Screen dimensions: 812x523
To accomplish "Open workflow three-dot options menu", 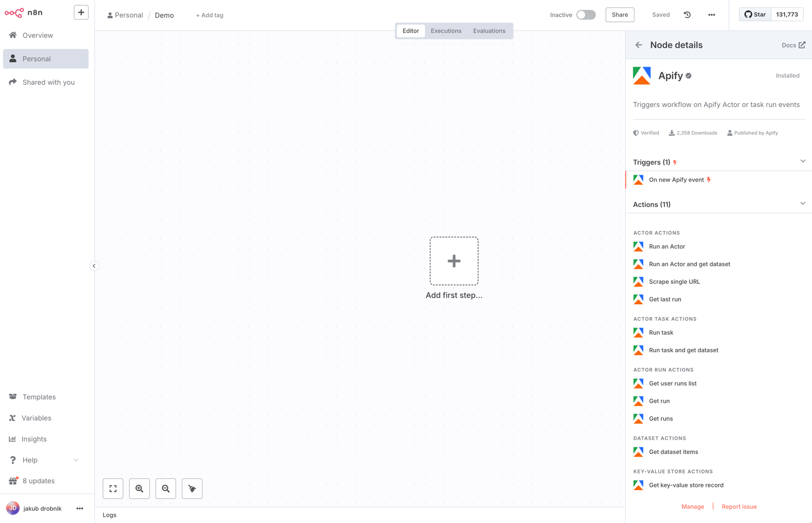I will tap(711, 15).
